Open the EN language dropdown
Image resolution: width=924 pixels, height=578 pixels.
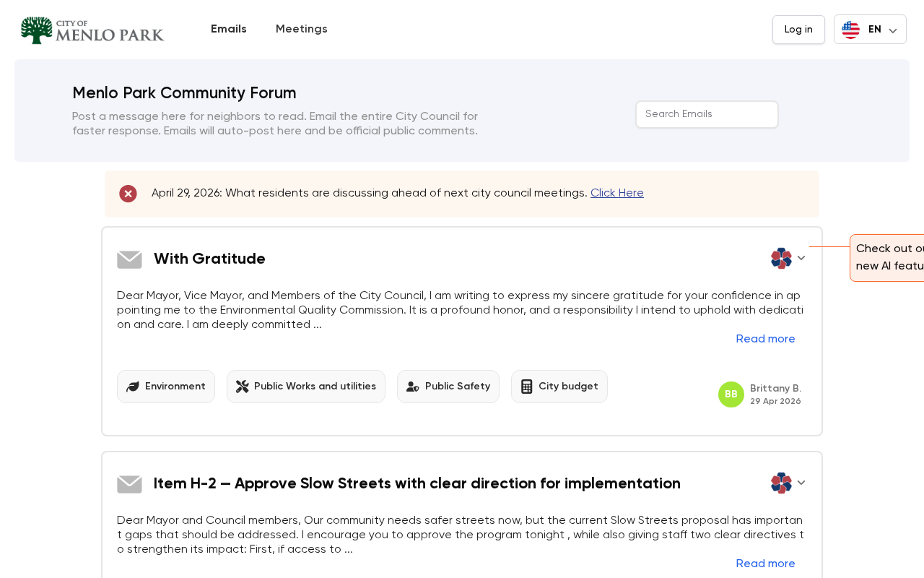(x=870, y=30)
